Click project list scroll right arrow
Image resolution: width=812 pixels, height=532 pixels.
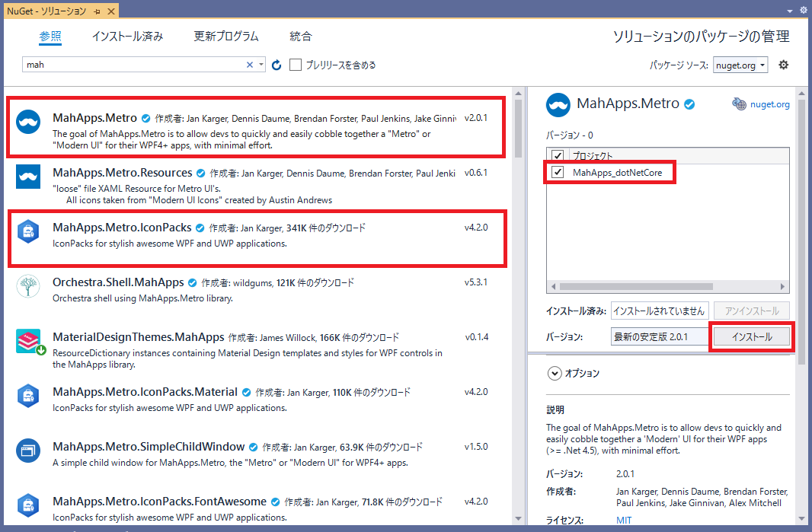pyautogui.click(x=782, y=286)
